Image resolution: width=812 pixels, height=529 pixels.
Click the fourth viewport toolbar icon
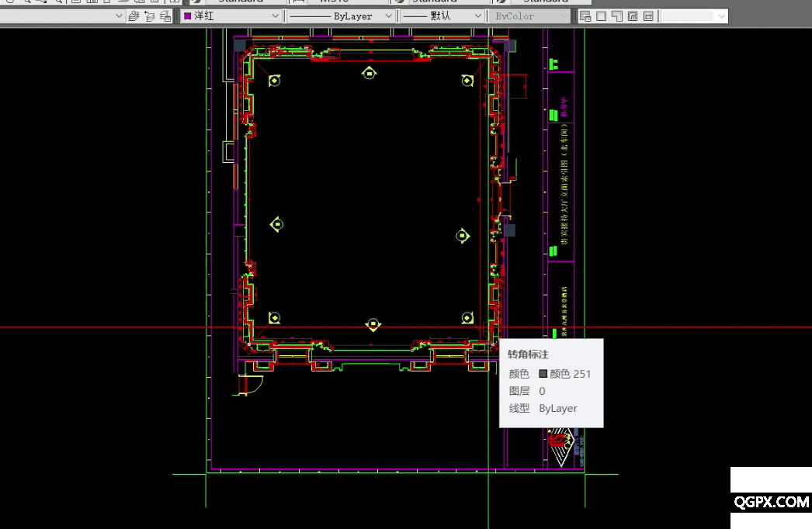click(632, 16)
